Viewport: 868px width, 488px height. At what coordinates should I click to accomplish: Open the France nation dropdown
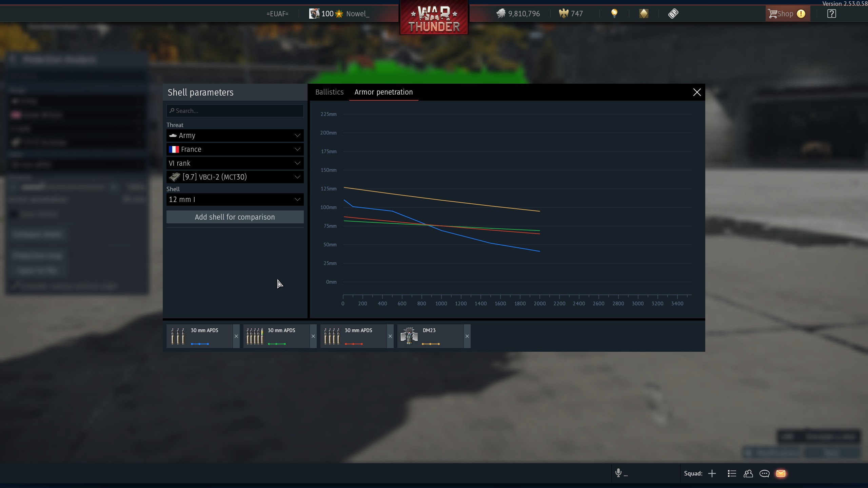pyautogui.click(x=235, y=149)
